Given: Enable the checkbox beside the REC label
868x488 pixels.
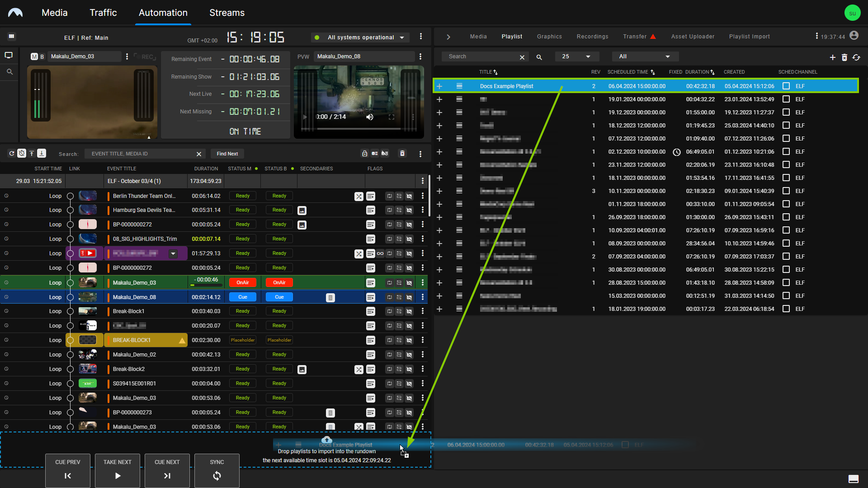Looking at the screenshot, I should [139, 56].
